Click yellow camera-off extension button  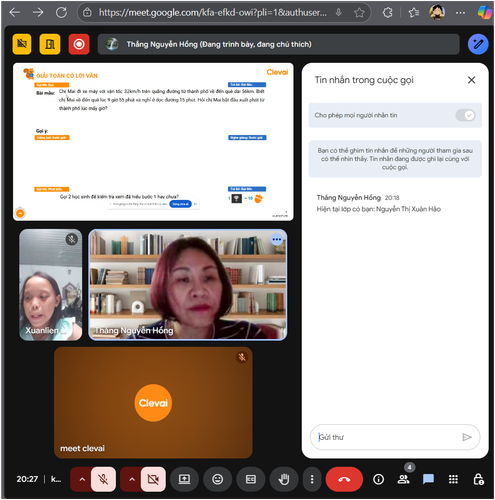pos(22,44)
